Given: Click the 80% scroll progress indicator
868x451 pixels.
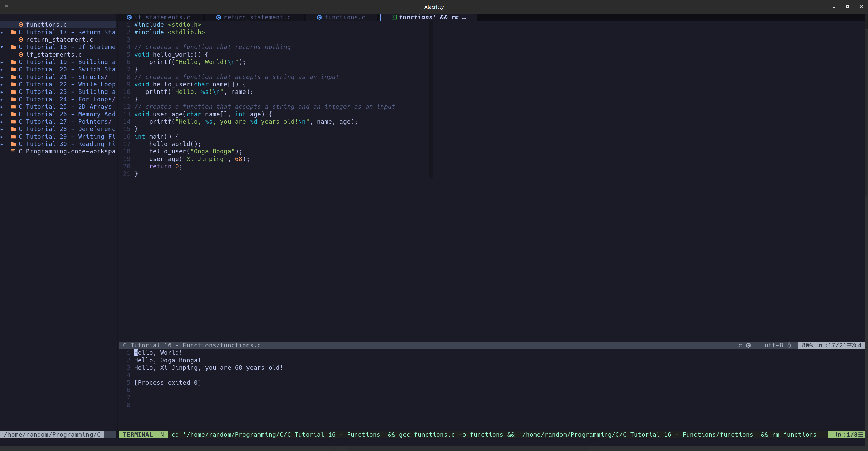Looking at the screenshot, I should 807,345.
